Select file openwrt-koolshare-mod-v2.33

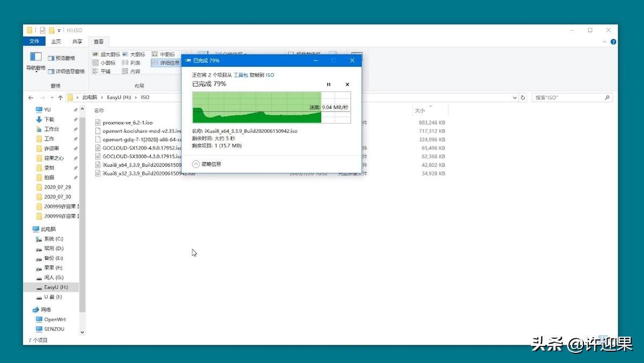click(x=138, y=130)
